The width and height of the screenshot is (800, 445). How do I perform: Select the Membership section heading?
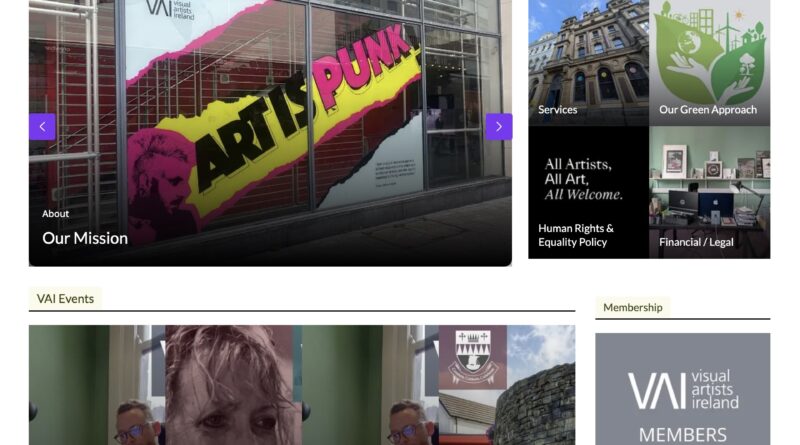pos(633,307)
